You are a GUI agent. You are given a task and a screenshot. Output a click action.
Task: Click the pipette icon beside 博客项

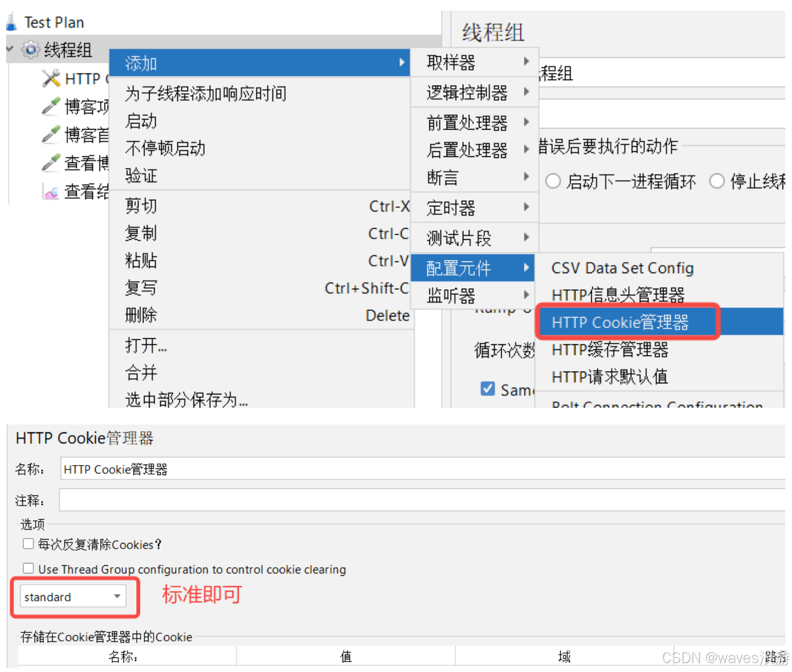[51, 106]
